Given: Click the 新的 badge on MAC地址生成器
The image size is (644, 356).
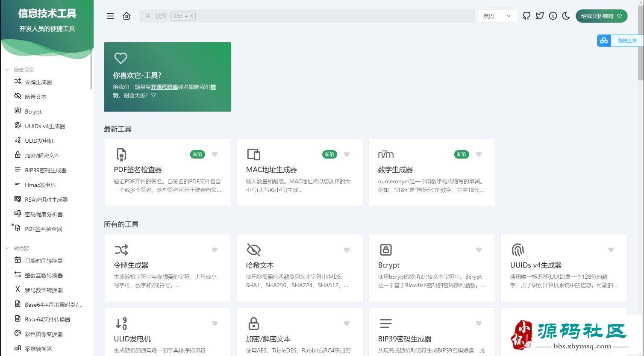Looking at the screenshot, I should [329, 154].
